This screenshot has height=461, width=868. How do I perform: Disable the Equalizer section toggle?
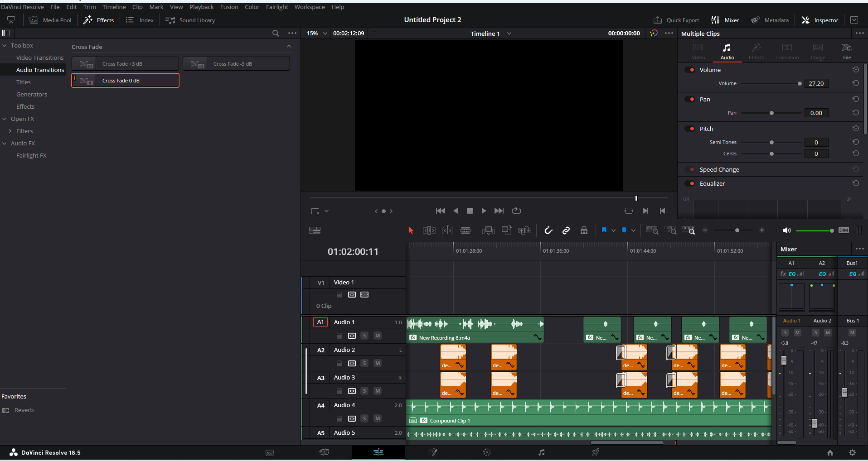coord(690,183)
